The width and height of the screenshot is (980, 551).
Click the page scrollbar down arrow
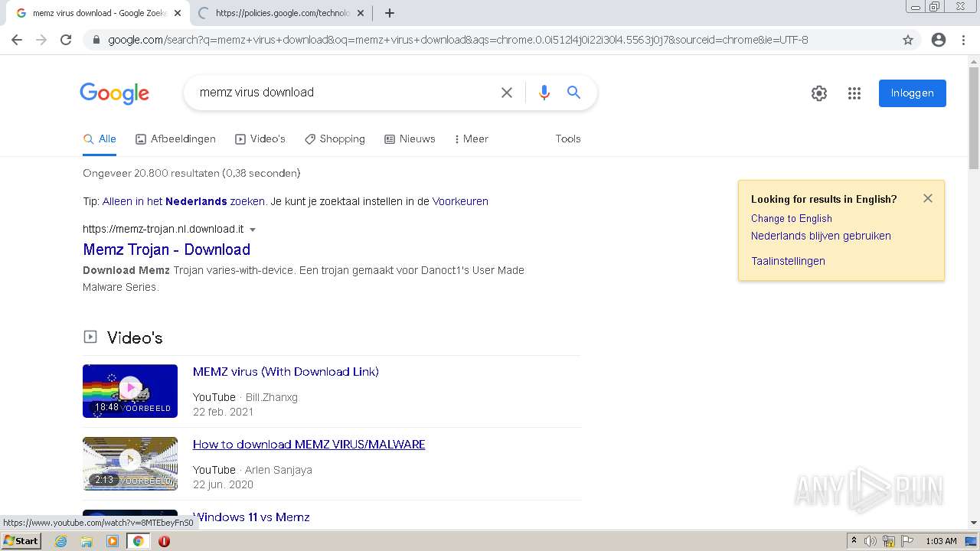click(974, 523)
